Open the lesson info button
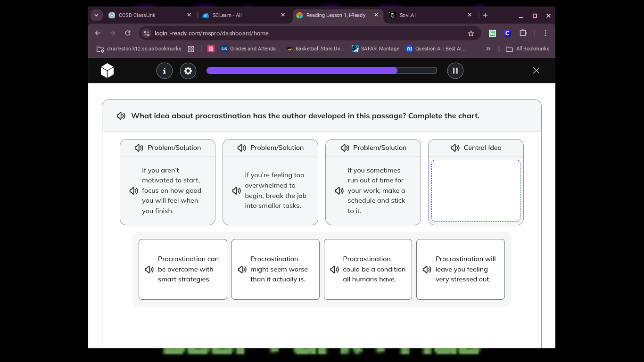644x362 pixels. pyautogui.click(x=165, y=71)
